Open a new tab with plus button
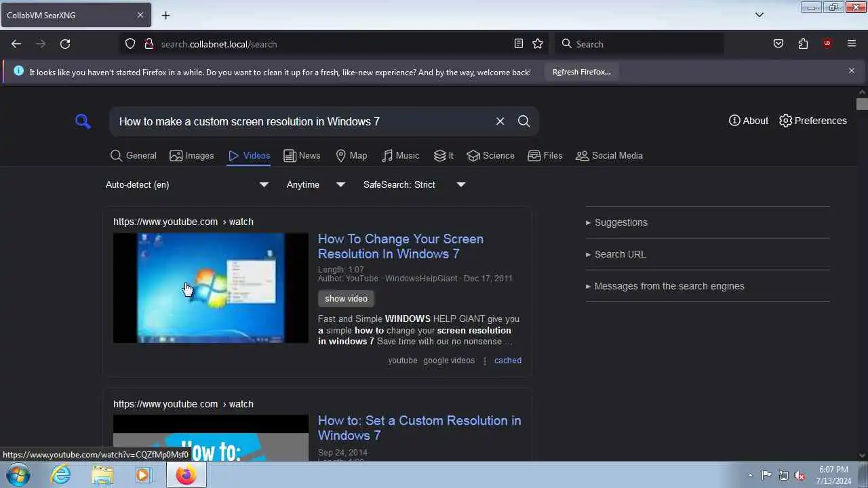The image size is (868, 488). click(x=165, y=15)
